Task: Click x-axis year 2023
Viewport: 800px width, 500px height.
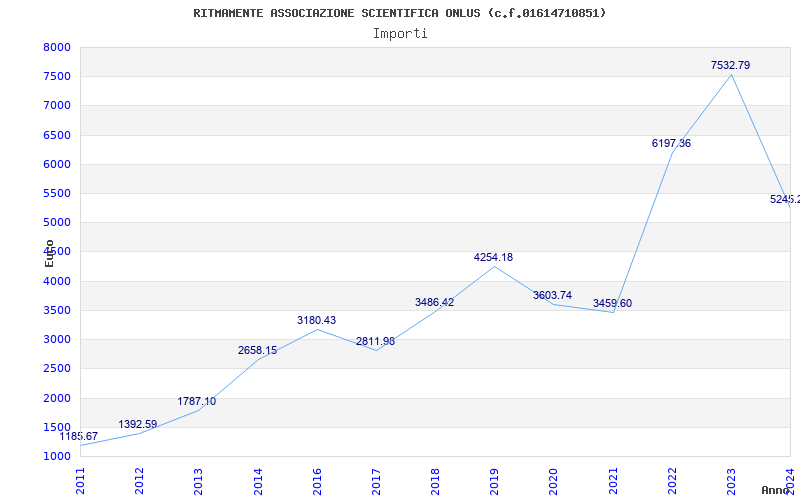Action: 731,481
